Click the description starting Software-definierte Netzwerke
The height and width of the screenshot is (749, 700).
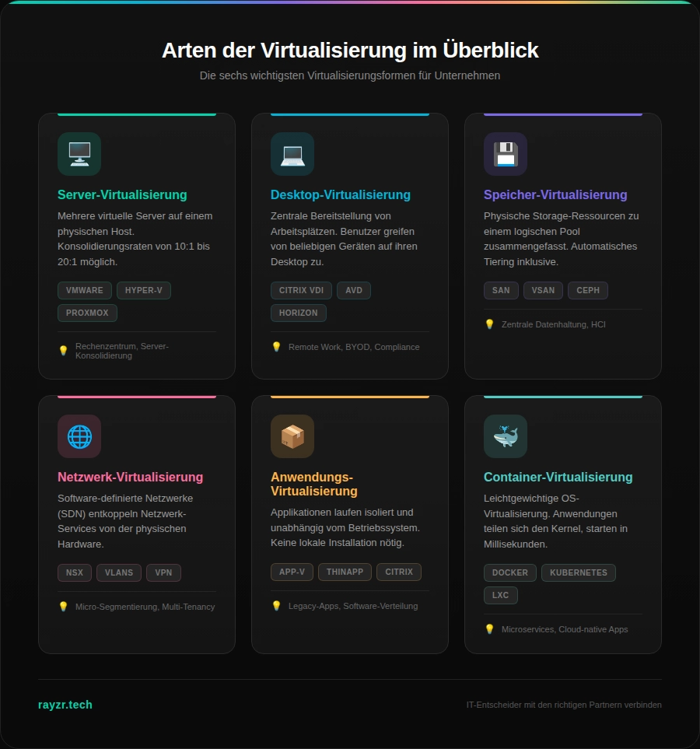click(126, 521)
